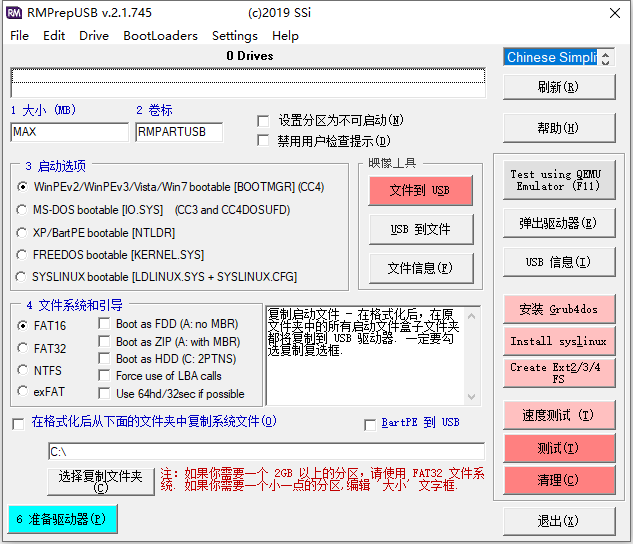Click the red 清理(C) button

(559, 480)
